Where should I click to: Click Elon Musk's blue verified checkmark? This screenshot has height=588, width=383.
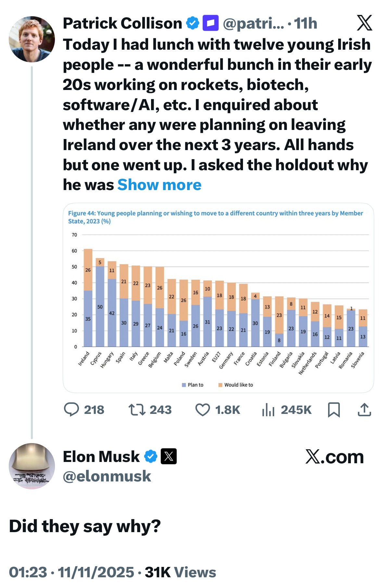[x=151, y=456]
